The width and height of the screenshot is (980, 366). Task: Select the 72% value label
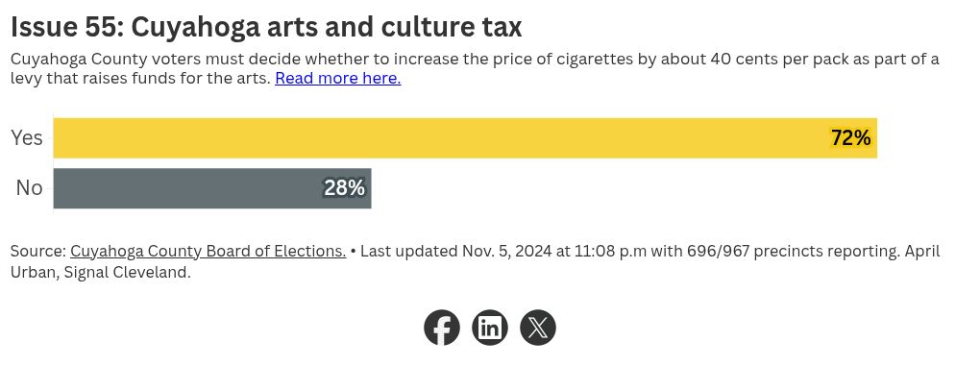(850, 138)
